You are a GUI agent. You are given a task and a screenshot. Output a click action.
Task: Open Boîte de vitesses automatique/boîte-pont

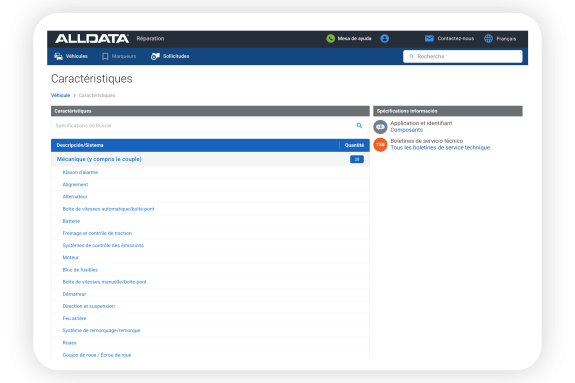108,209
